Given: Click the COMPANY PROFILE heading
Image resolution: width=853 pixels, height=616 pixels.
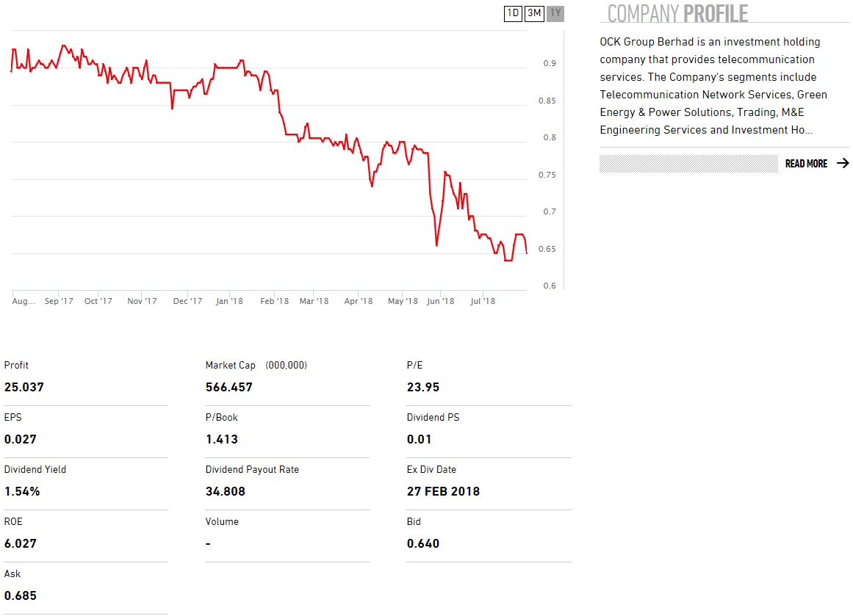Looking at the screenshot, I should (677, 13).
